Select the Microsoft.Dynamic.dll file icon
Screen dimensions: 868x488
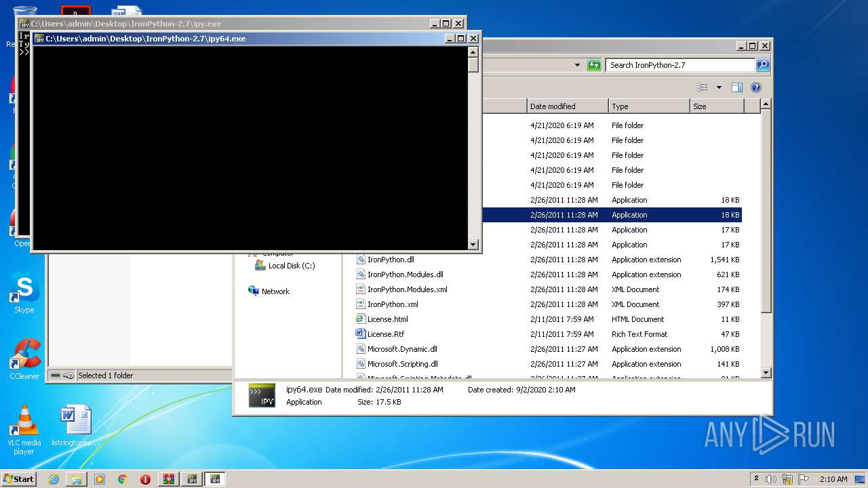click(x=361, y=349)
